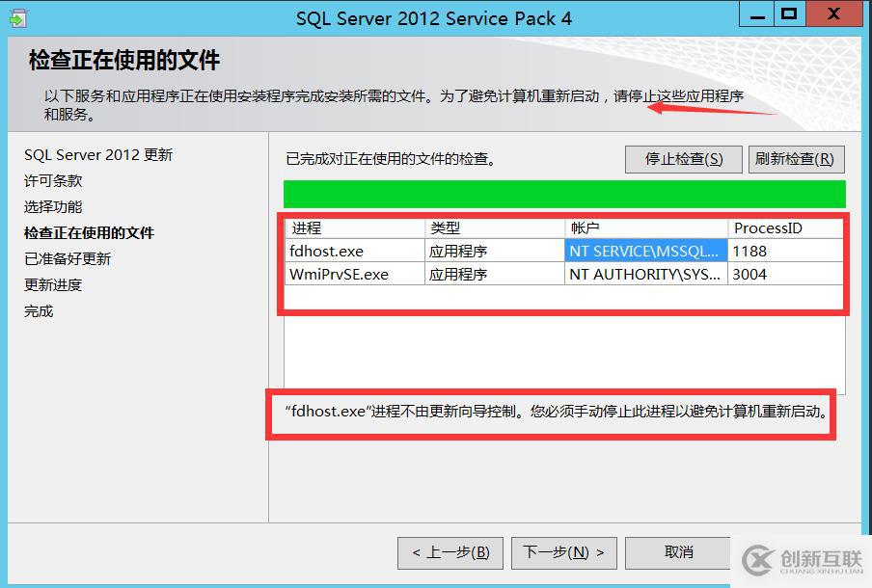Screen dimensions: 872x588
Task: Cancel the installation via 取消 button
Action: (678, 552)
